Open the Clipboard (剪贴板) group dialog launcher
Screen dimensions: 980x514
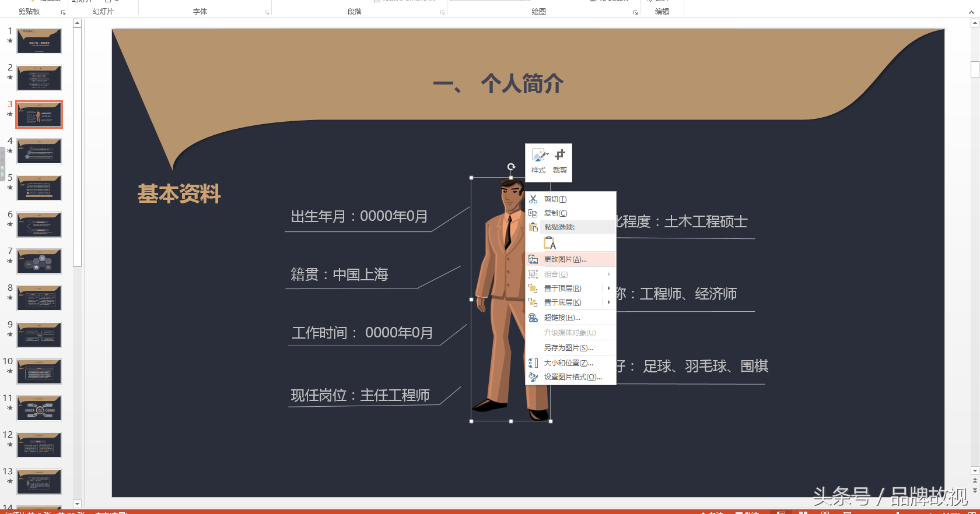(63, 12)
